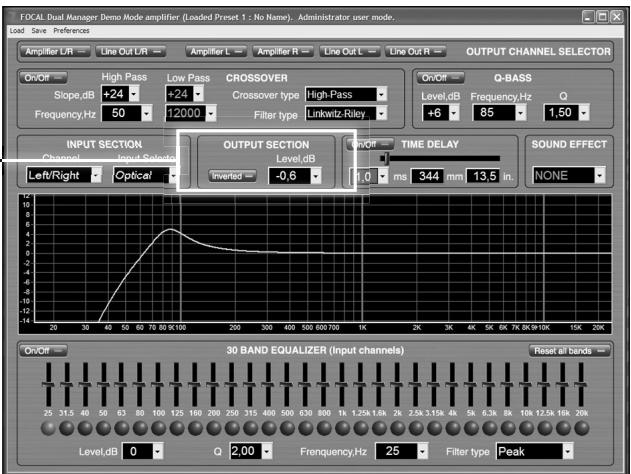Select the 2k band round button
The width and height of the screenshot is (631, 474).
pos(398,428)
